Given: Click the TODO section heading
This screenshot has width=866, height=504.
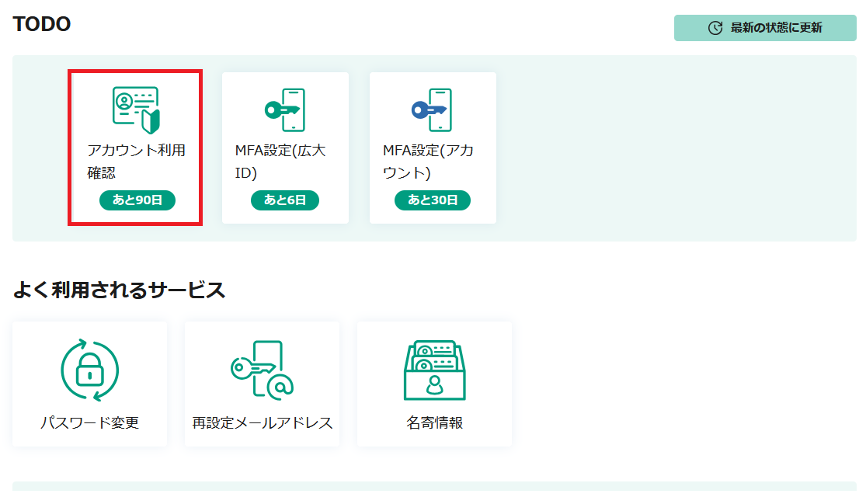Looking at the screenshot, I should coord(42,24).
